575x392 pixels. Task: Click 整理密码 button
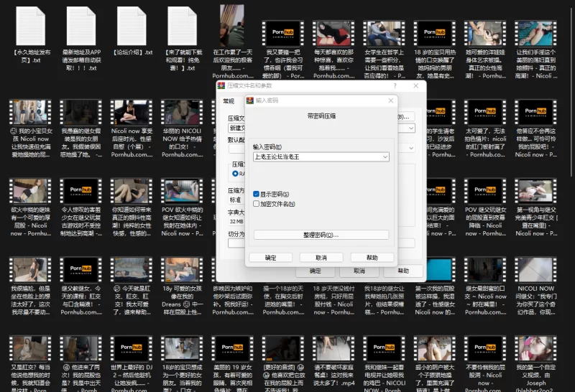321,235
